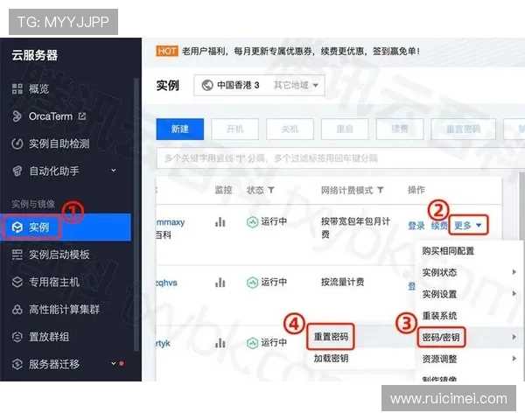Open 概览 overview in sidebar

coord(38,88)
